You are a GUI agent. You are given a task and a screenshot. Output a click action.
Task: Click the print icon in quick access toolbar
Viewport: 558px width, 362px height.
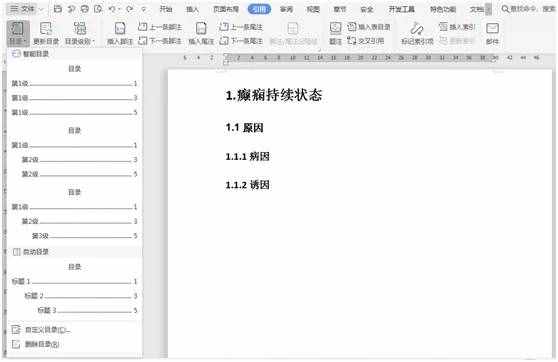(x=85, y=9)
